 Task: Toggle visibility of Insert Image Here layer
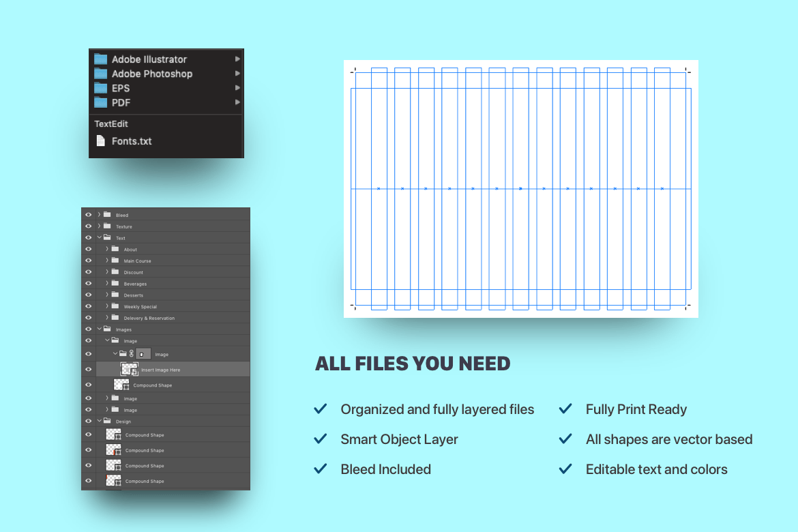(88, 370)
